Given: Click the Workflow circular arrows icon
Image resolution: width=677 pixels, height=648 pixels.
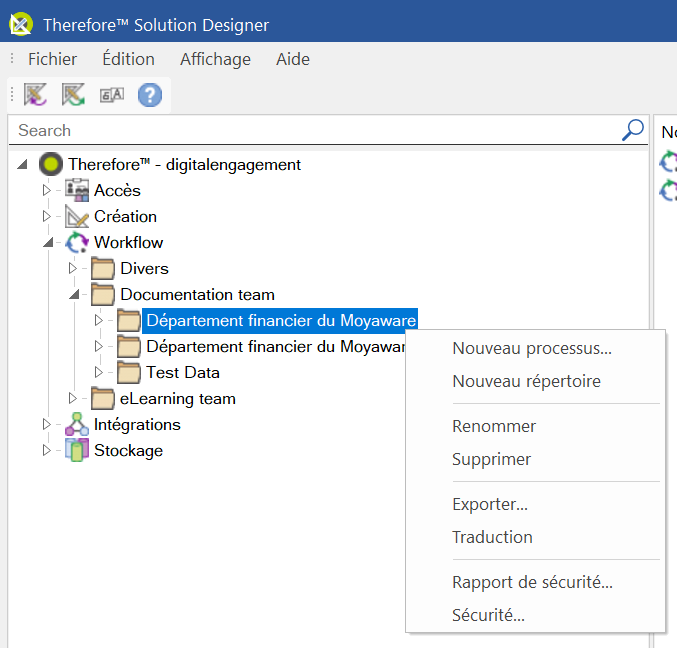Looking at the screenshot, I should pyautogui.click(x=77, y=242).
